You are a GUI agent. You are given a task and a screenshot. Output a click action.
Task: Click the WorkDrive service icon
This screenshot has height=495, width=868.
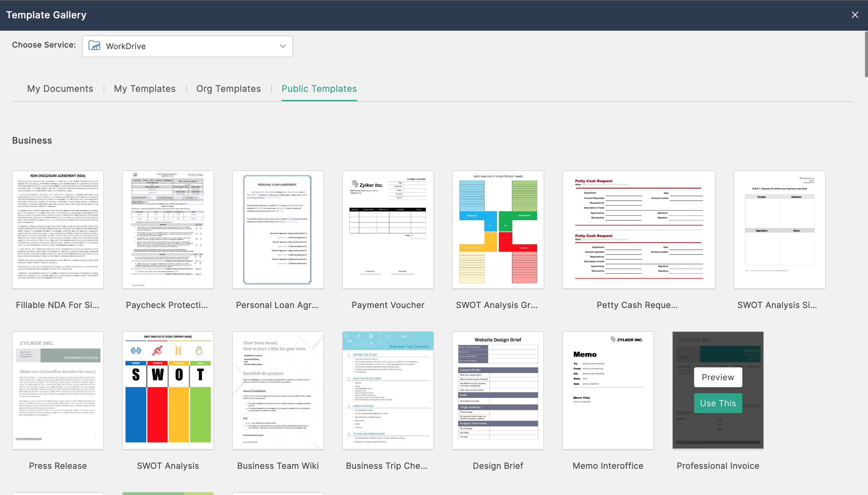(94, 46)
